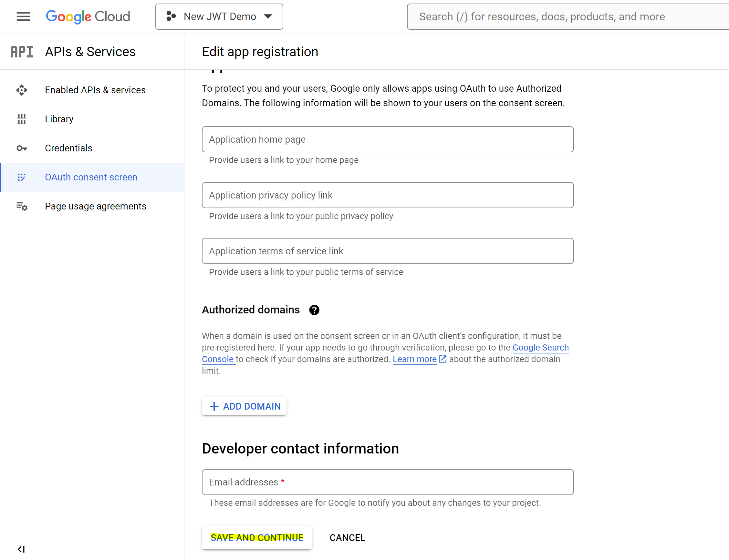
Task: Collapse the left sidebar
Action: (21, 549)
